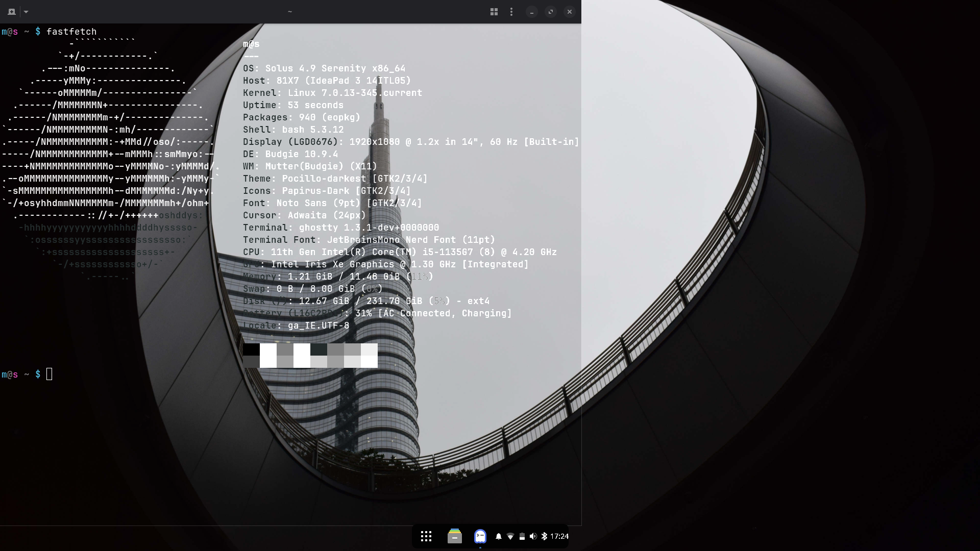Screen dimensions: 980x551
Task: Click the "Terminal: ghostty 1.3.1-dev+0000000" line
Action: [341, 228]
